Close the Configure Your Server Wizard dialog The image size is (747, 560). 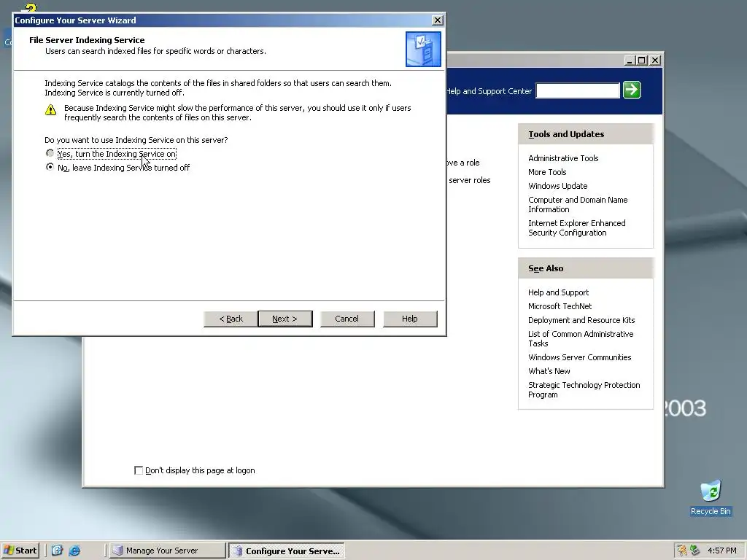coord(438,20)
